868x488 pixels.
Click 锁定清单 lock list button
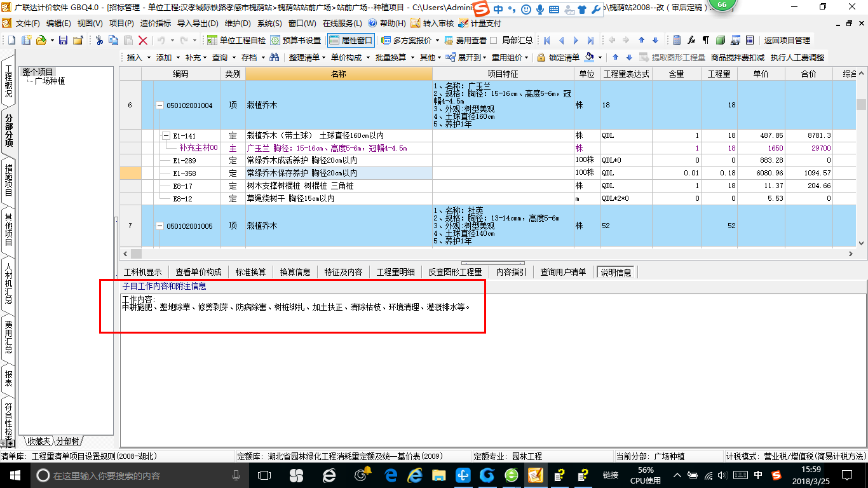point(559,57)
